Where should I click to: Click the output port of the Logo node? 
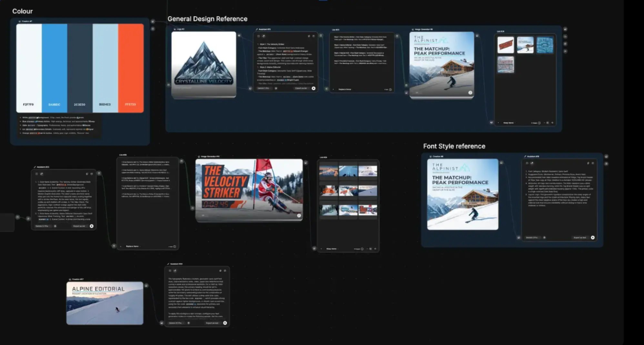(x=239, y=35)
